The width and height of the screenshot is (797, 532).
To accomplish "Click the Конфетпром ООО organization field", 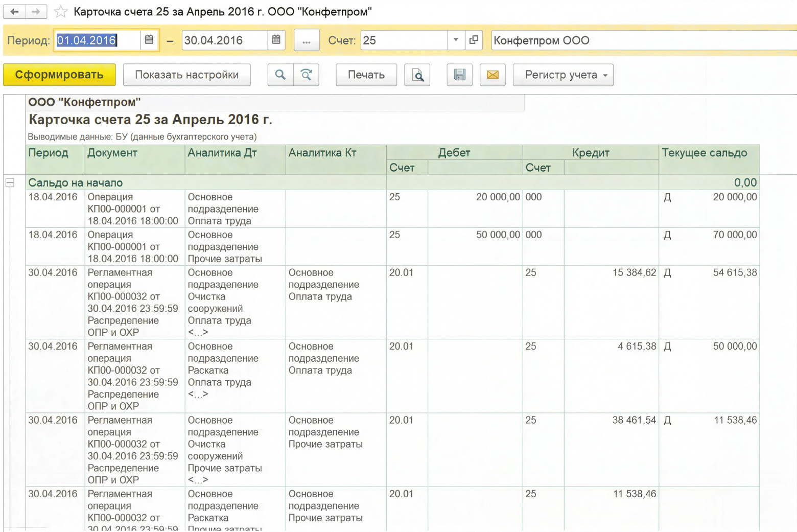I will click(588, 40).
